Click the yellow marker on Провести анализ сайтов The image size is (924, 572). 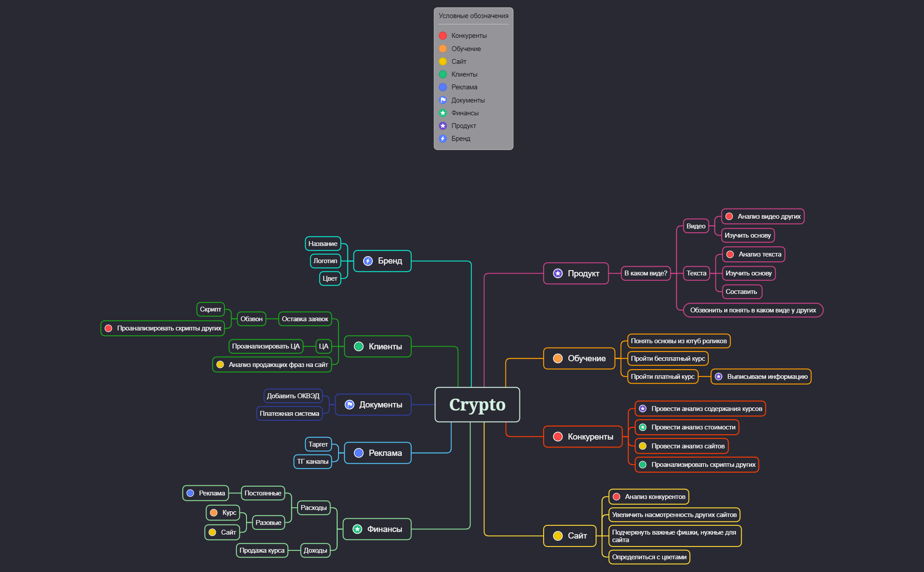click(x=643, y=446)
